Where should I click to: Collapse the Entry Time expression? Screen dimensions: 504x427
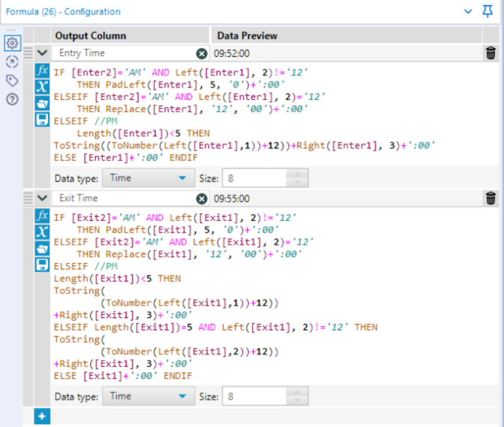pyautogui.click(x=42, y=53)
